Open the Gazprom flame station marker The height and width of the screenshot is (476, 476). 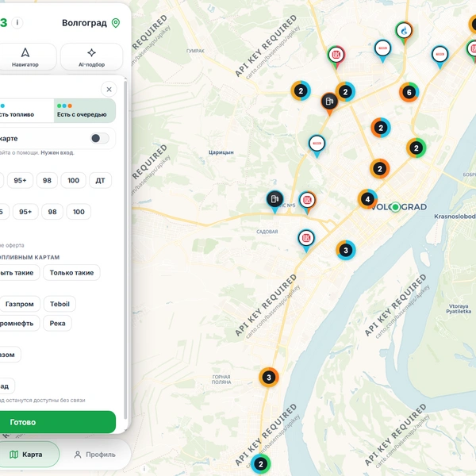point(404,33)
